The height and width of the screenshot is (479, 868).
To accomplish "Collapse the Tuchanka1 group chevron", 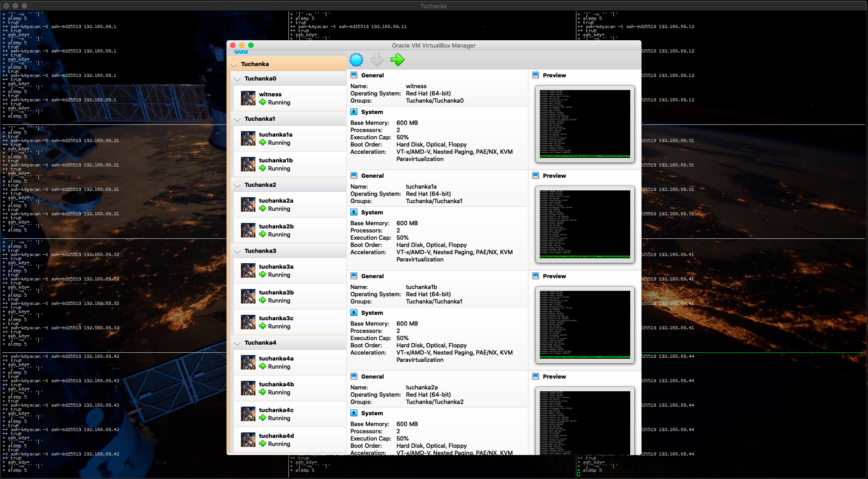I will (237, 119).
